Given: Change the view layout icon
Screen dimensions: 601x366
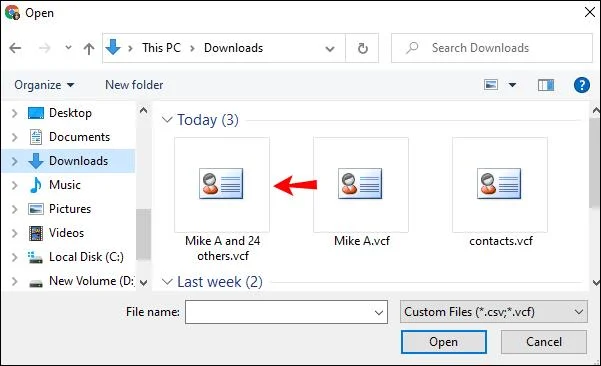Looking at the screenshot, I should click(491, 85).
